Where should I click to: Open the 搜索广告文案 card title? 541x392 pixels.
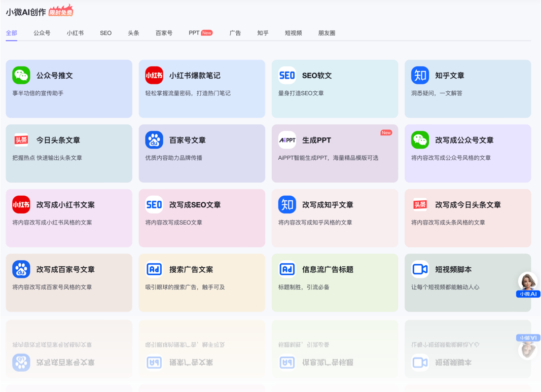point(191,269)
